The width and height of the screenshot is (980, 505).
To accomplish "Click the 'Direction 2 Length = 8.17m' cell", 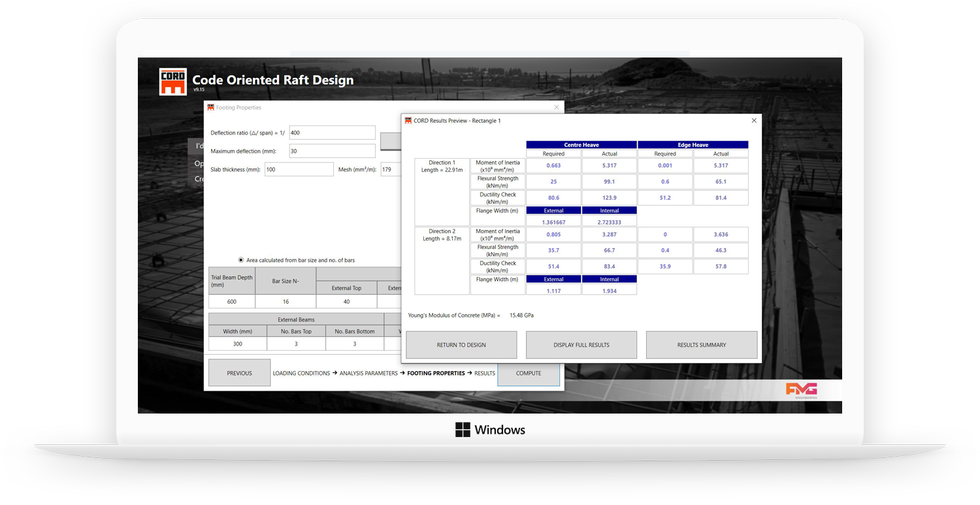I will [442, 261].
